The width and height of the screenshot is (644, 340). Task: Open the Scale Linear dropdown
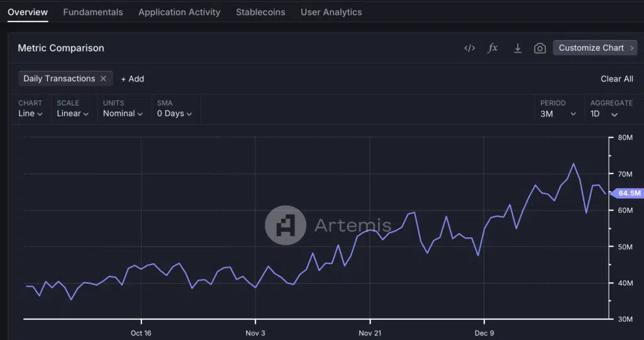(72, 114)
